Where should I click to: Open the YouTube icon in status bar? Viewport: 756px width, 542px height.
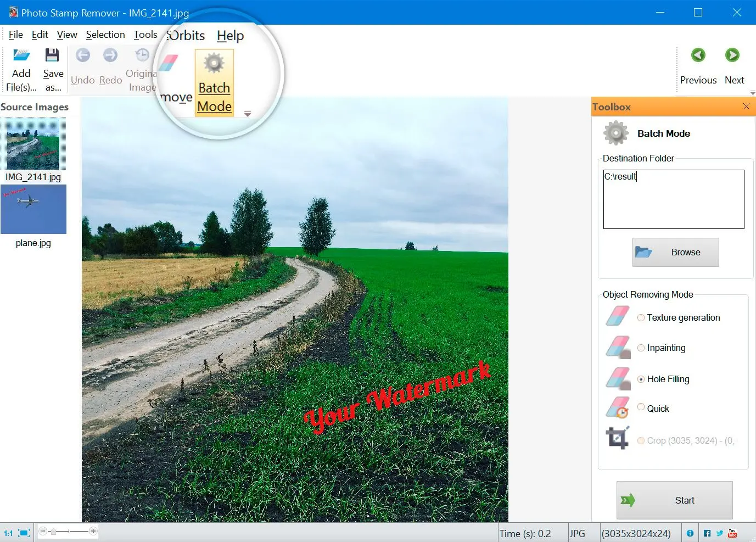click(732, 533)
